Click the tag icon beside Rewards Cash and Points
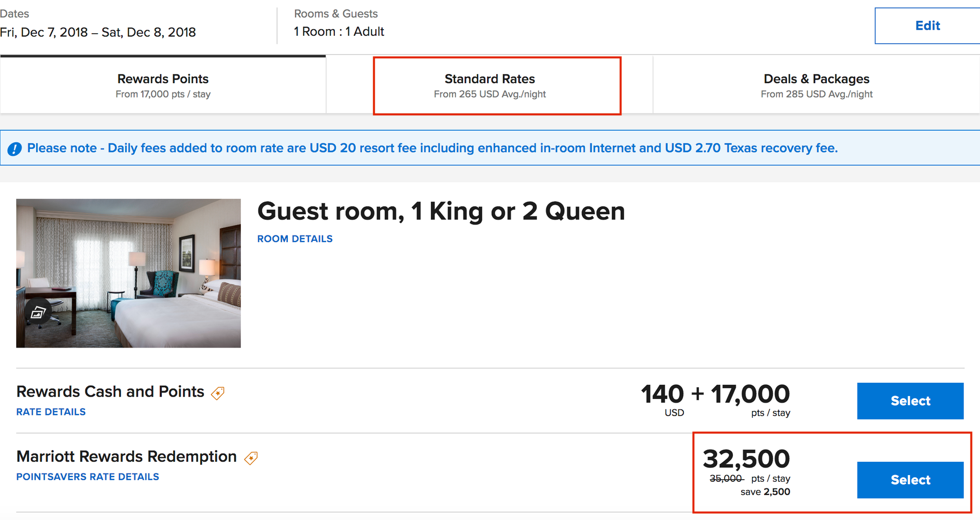 [x=217, y=393]
